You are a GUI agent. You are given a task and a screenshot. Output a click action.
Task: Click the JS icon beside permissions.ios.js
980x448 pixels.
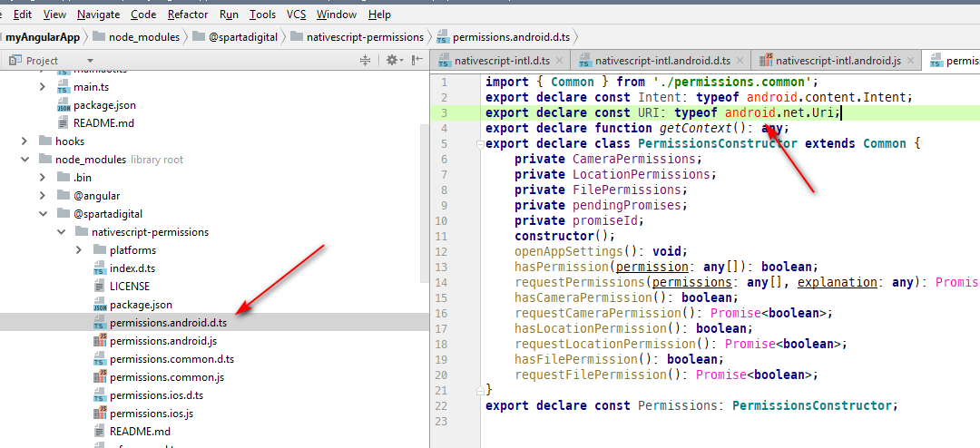click(100, 414)
